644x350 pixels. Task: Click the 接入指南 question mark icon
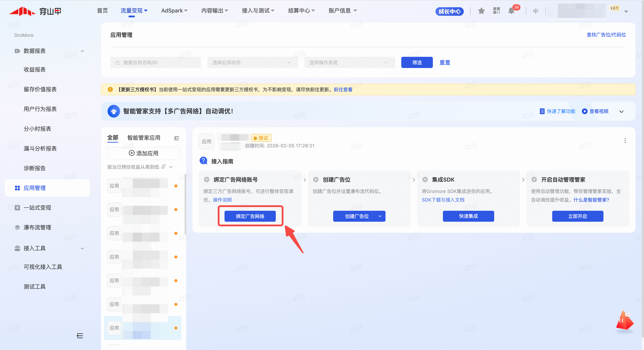203,161
